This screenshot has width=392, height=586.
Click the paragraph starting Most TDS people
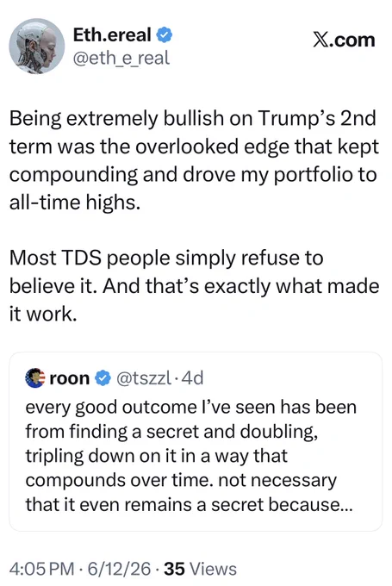pyautogui.click(x=194, y=286)
